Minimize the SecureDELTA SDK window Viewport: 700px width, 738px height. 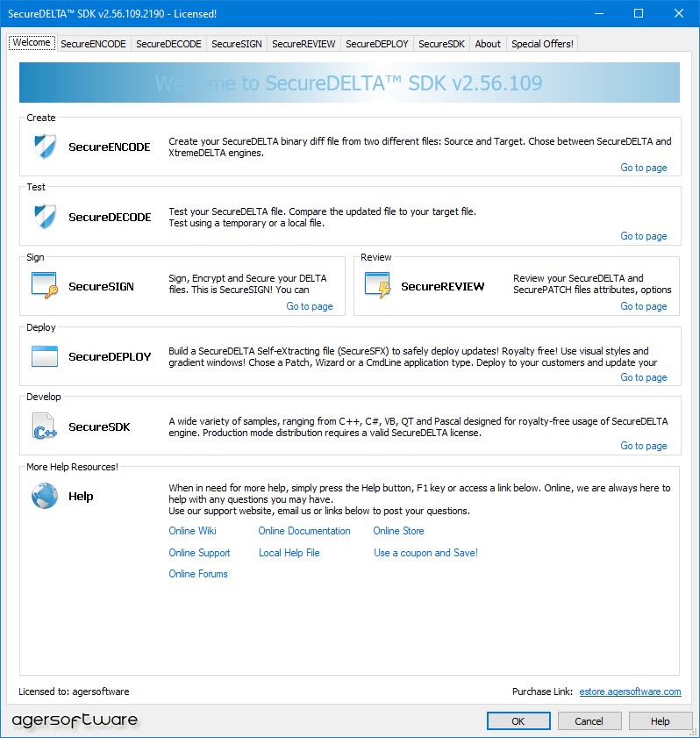point(599,13)
